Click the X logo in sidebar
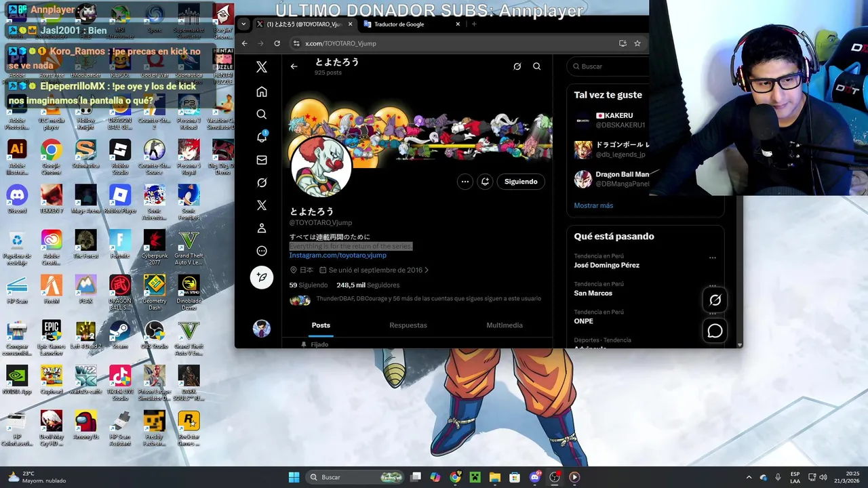Image resolution: width=868 pixels, height=488 pixels. 262,66
